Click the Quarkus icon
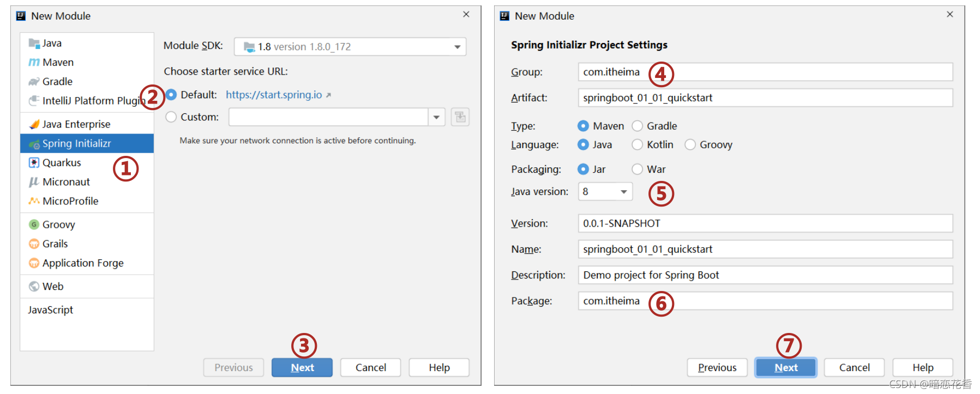The image size is (980, 394). click(34, 162)
